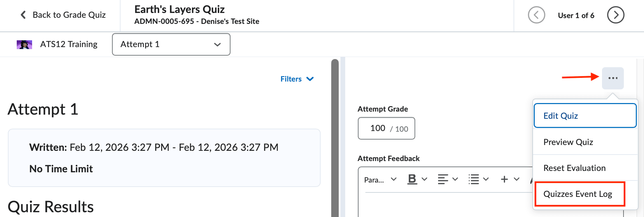The width and height of the screenshot is (644, 217).
Task: Click the insert (+) icon in the editor
Action: pyautogui.click(x=504, y=179)
